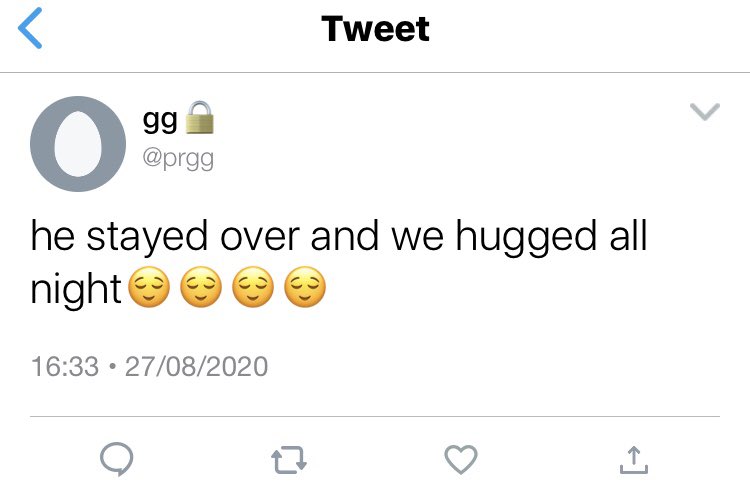This screenshot has width=750, height=493.
Task: Select the second relieved face emoji
Action: (x=201, y=287)
